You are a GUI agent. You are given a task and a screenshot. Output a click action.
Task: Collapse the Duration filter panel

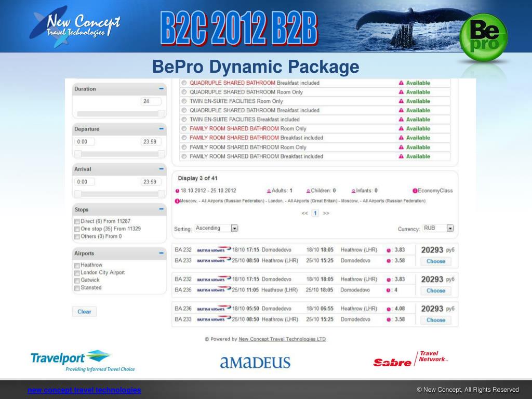point(161,88)
